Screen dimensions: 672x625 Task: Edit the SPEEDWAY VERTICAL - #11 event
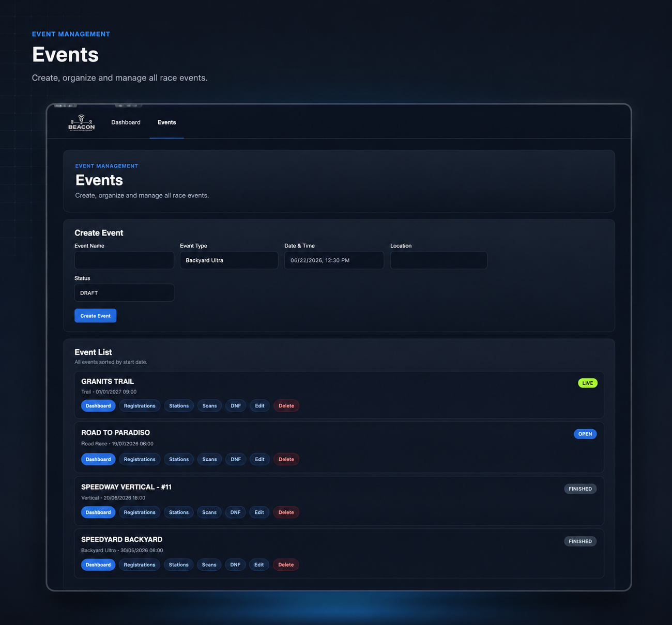(259, 512)
